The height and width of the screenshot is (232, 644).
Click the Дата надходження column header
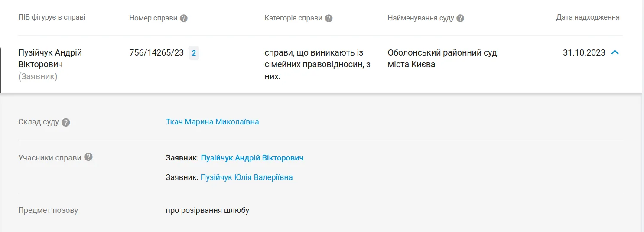[588, 17]
